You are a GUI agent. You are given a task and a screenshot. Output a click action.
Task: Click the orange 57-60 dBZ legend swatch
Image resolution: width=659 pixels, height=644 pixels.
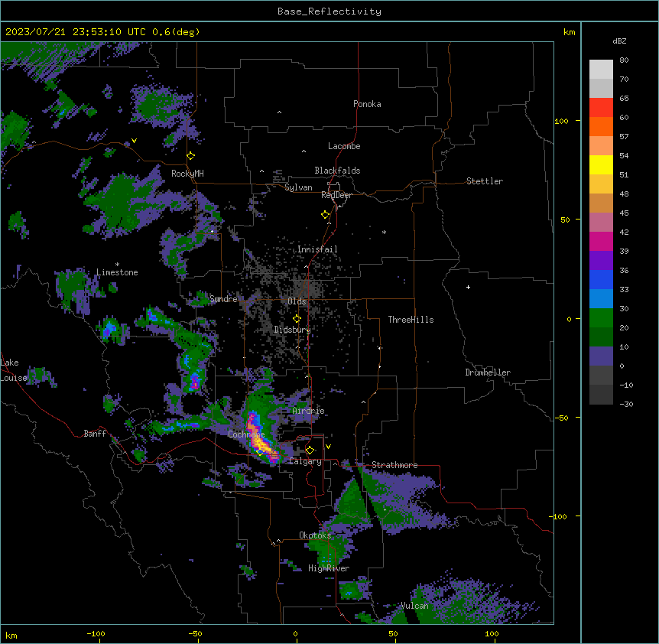click(601, 126)
